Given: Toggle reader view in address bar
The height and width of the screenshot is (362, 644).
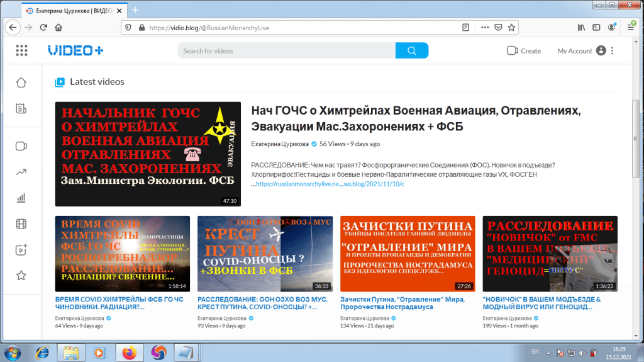Looking at the screenshot, I should coord(465,28).
